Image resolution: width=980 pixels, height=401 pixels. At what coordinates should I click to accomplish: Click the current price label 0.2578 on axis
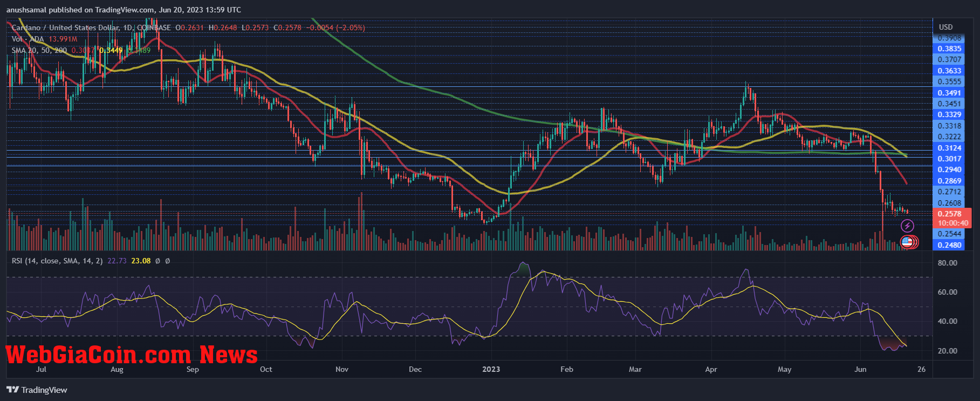pos(949,214)
